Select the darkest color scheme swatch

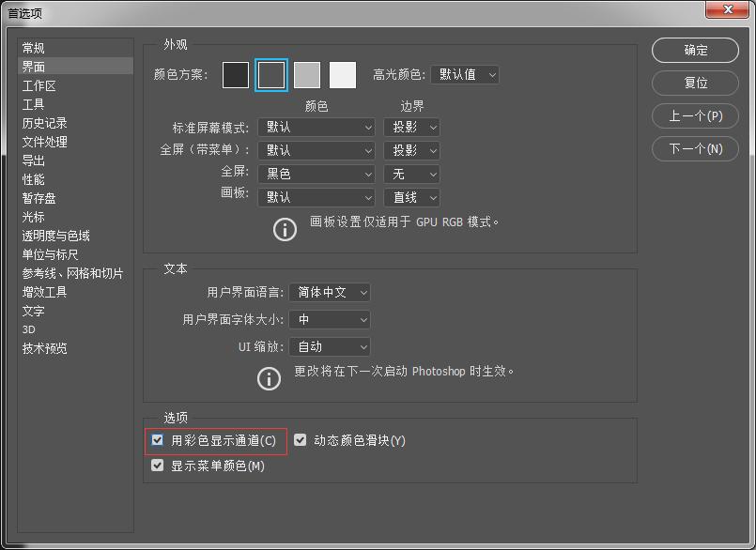(235, 74)
